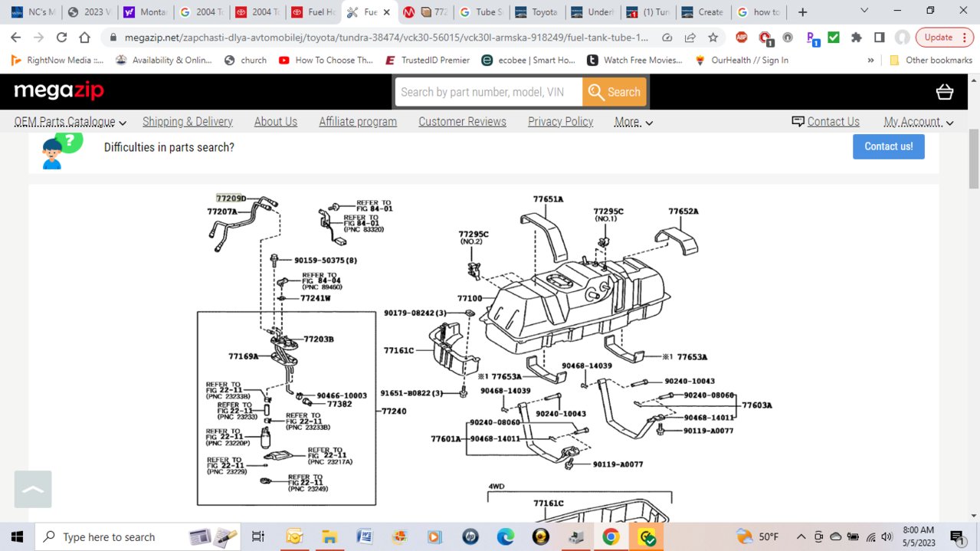This screenshot has height=551, width=980.
Task: Go back in browser history
Action: pos(15,38)
